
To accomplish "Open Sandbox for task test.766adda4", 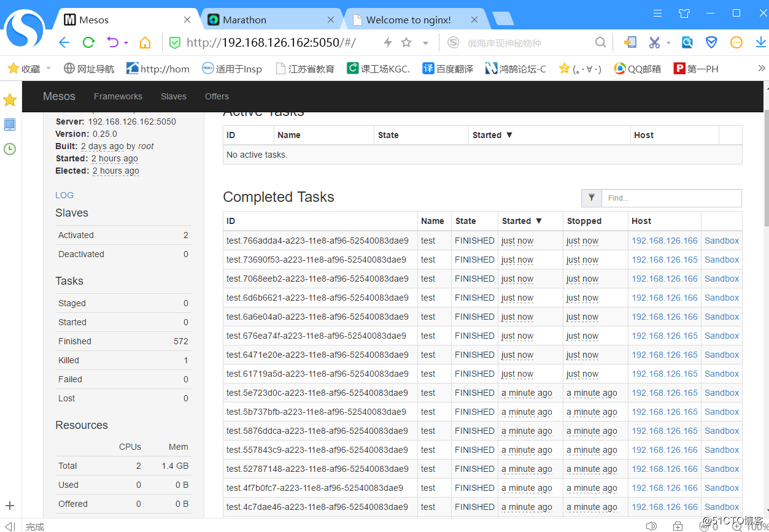I will coord(722,241).
